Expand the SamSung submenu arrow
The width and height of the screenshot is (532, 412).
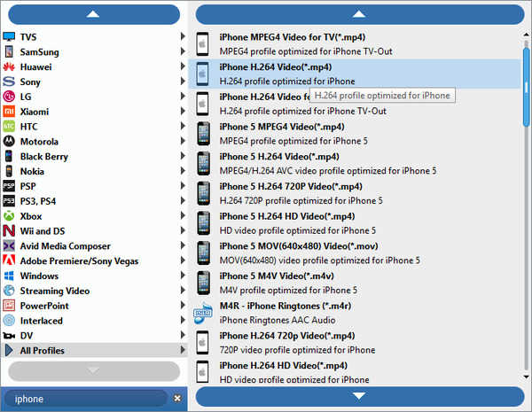(x=183, y=51)
